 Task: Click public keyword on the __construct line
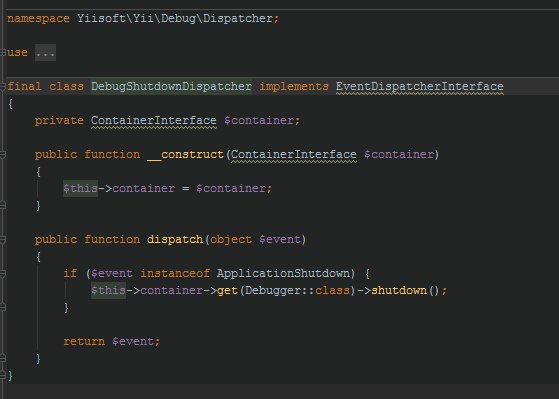point(56,155)
